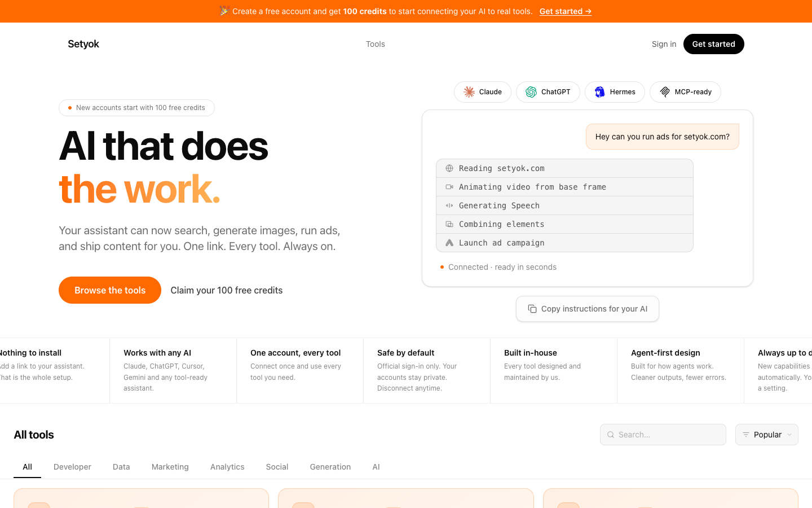Viewport: 812px width, 508px height.
Task: Click the Setyok logo
Action: (83, 44)
